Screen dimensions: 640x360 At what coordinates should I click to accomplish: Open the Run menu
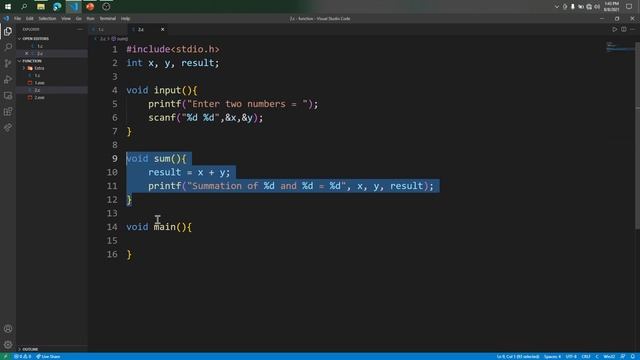tap(91, 19)
